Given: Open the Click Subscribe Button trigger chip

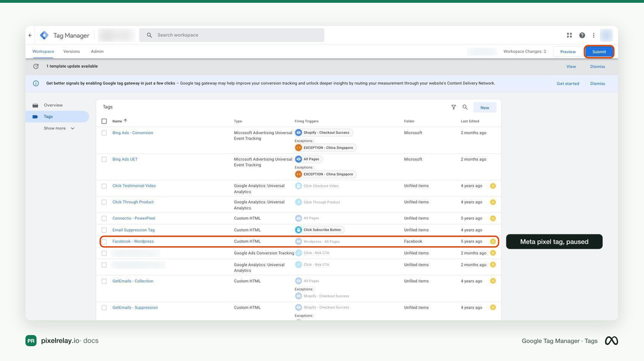Looking at the screenshot, I should point(319,230).
